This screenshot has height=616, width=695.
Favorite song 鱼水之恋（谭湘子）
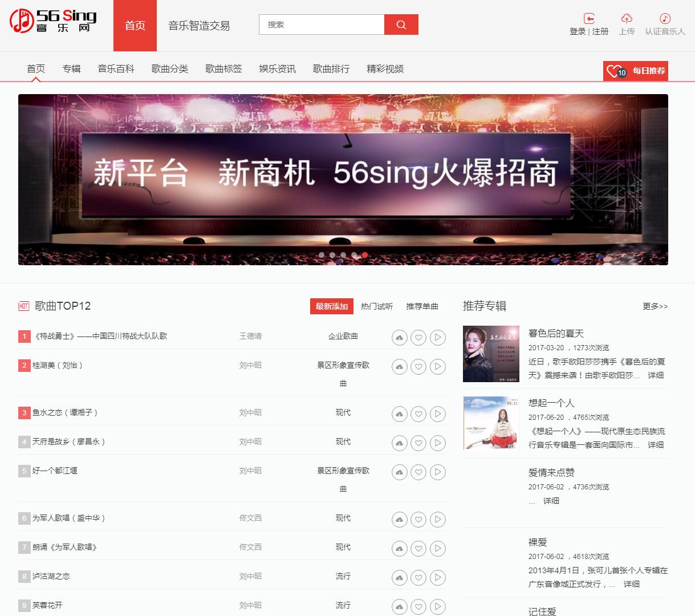418,414
